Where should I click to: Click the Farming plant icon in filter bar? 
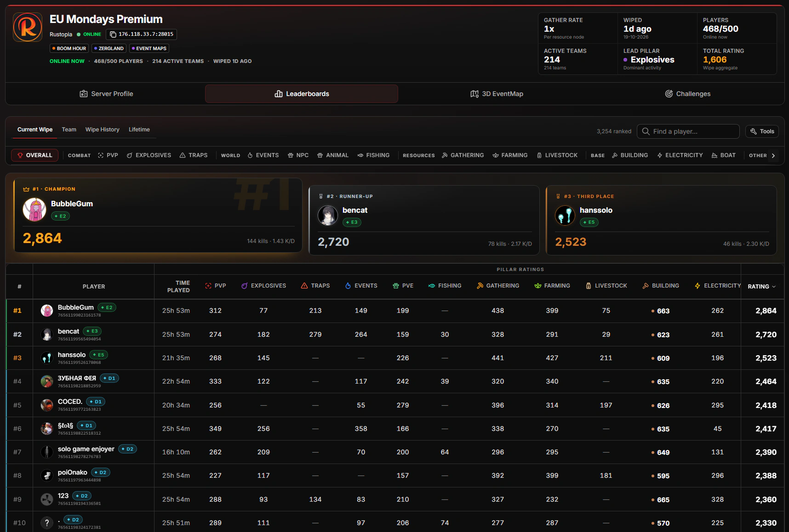(496, 155)
